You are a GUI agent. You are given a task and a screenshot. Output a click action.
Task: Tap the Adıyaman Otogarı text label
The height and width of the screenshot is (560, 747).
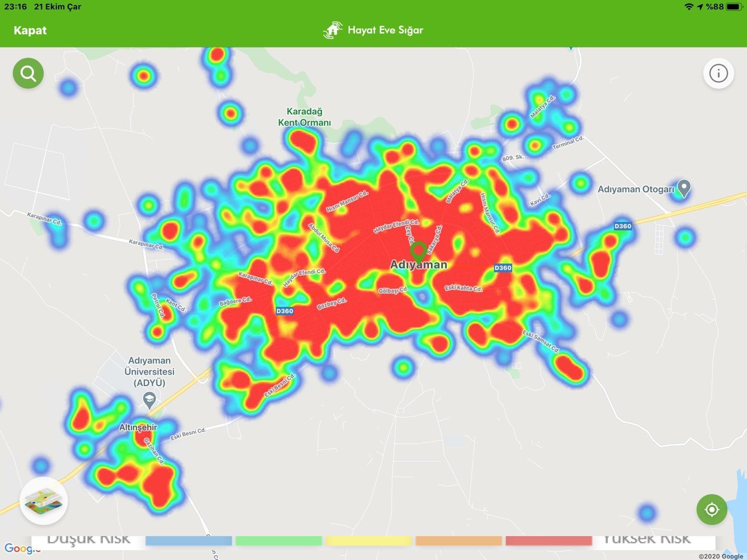[x=636, y=189]
